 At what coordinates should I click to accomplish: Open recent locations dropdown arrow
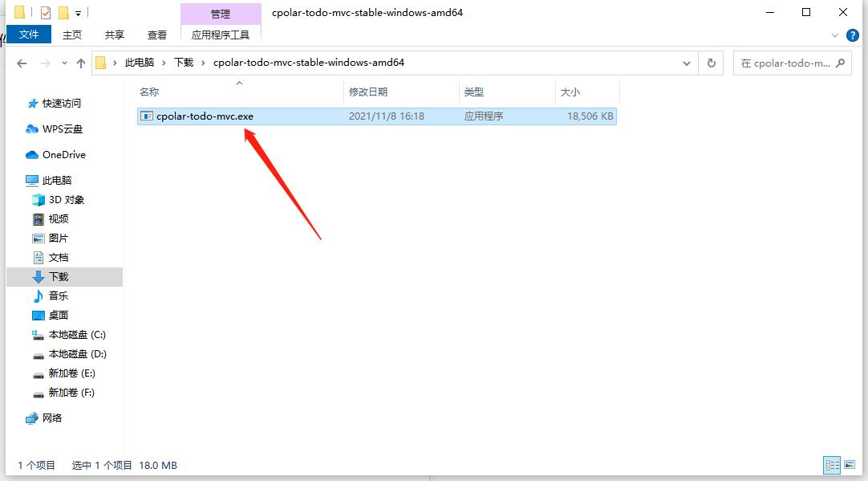point(64,63)
